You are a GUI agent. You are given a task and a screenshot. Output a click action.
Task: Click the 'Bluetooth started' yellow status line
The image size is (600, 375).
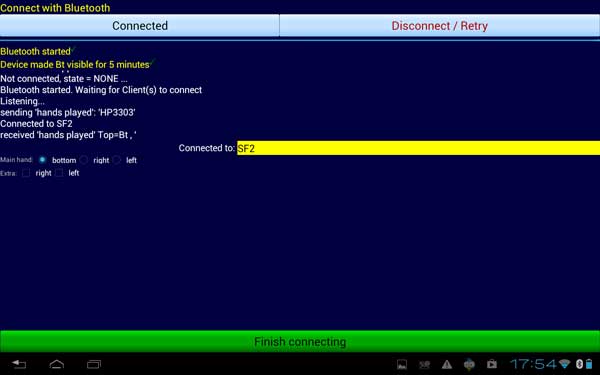(36, 51)
